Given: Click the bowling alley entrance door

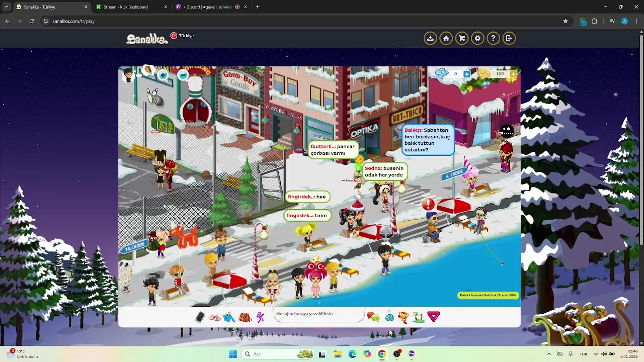Looking at the screenshot, I should click(x=195, y=111).
